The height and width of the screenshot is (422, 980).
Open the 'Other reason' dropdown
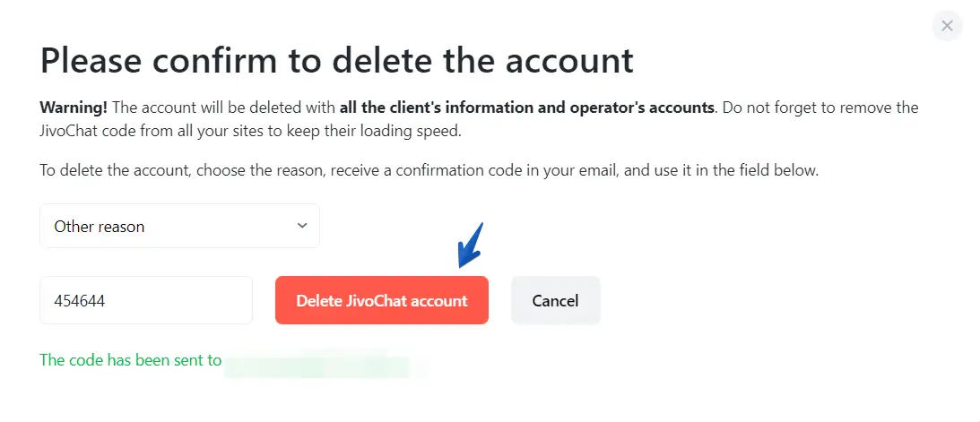pos(179,227)
